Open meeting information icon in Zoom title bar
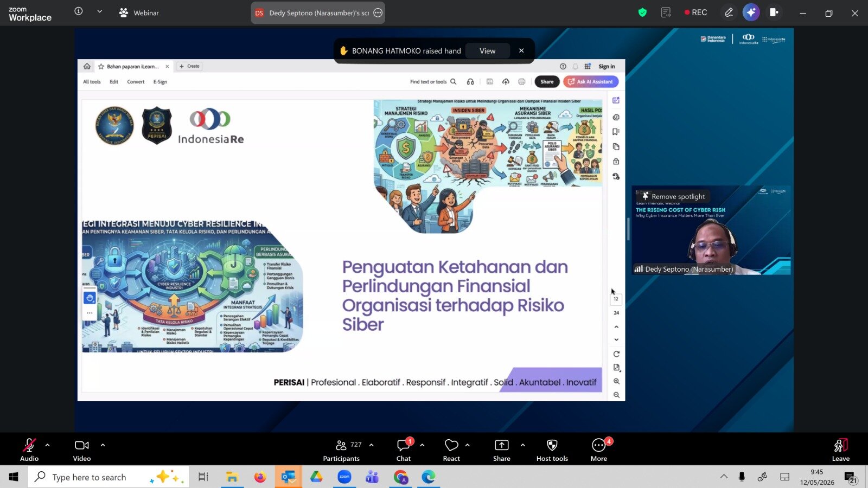 click(x=79, y=11)
